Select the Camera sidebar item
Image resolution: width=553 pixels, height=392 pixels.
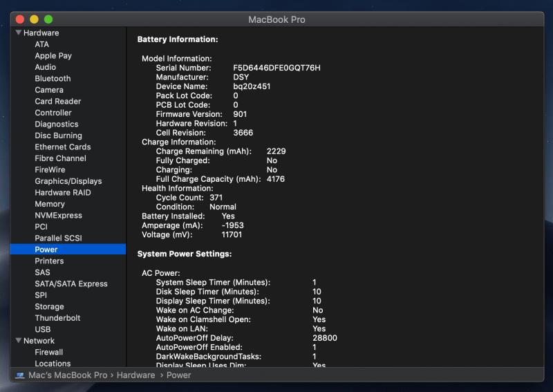click(x=49, y=90)
